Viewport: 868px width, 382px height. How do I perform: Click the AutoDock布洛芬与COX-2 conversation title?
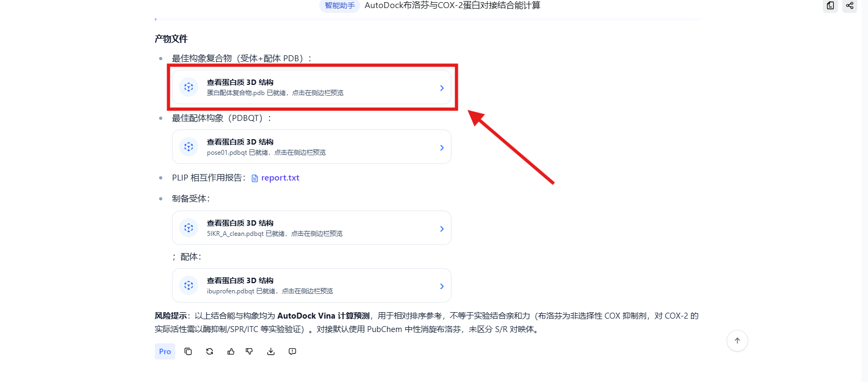coord(453,5)
